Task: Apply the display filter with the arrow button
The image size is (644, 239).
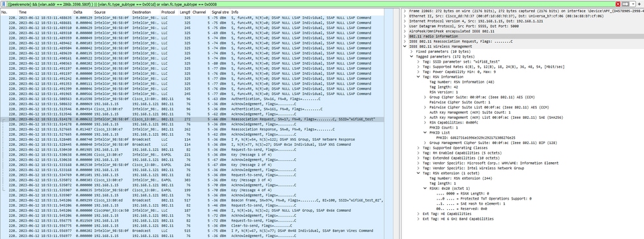Action: point(625,4)
